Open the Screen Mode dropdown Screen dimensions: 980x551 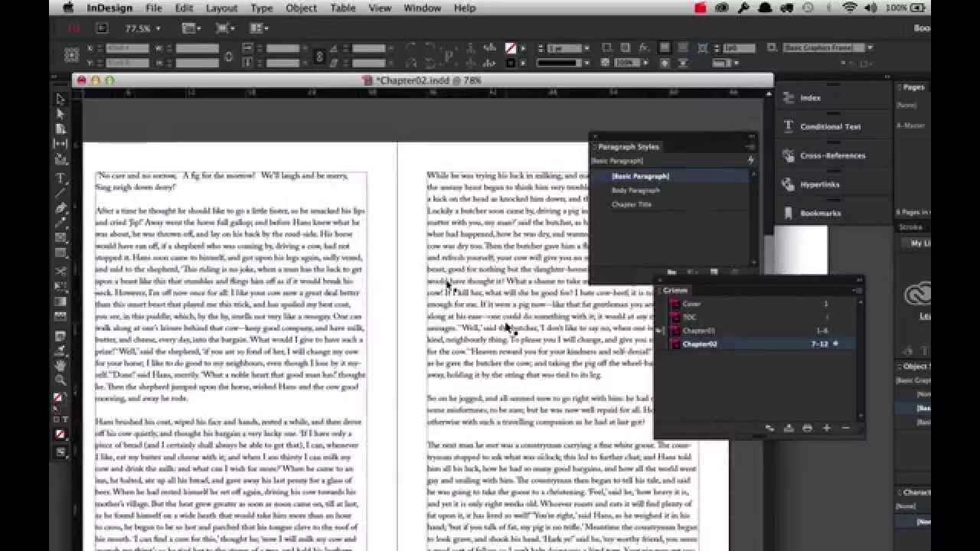tap(224, 28)
